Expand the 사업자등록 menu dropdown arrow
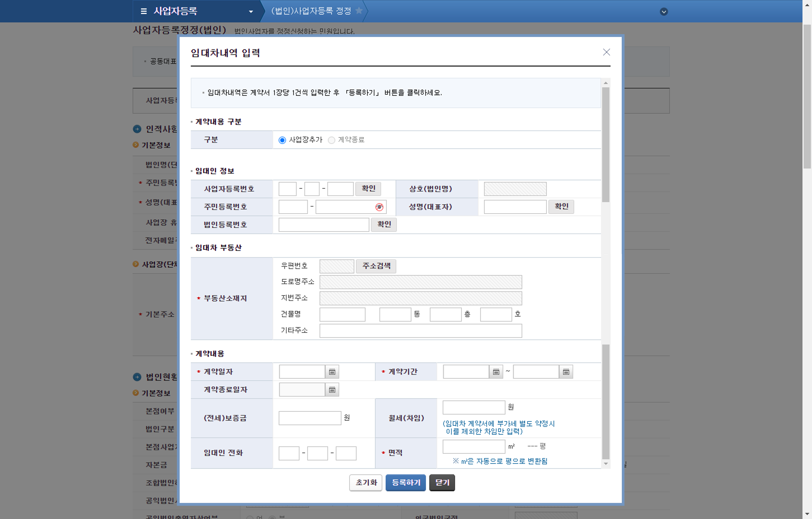The image size is (812, 519). click(x=250, y=12)
